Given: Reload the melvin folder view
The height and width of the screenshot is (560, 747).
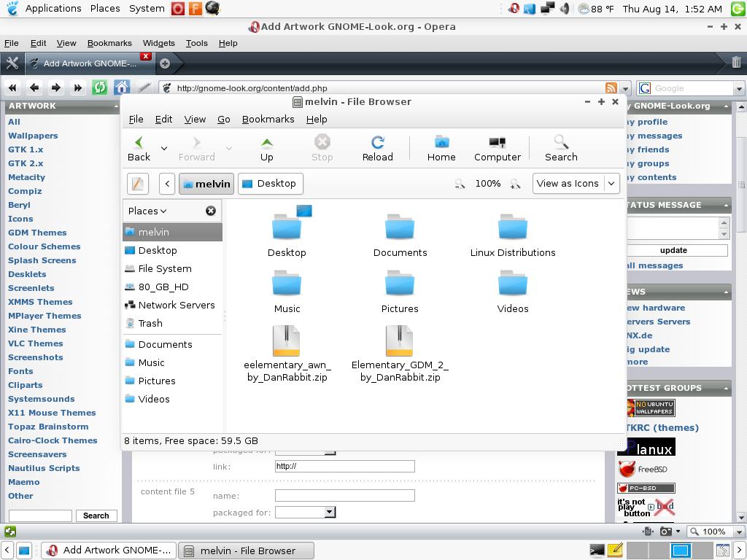Looking at the screenshot, I should click(377, 149).
